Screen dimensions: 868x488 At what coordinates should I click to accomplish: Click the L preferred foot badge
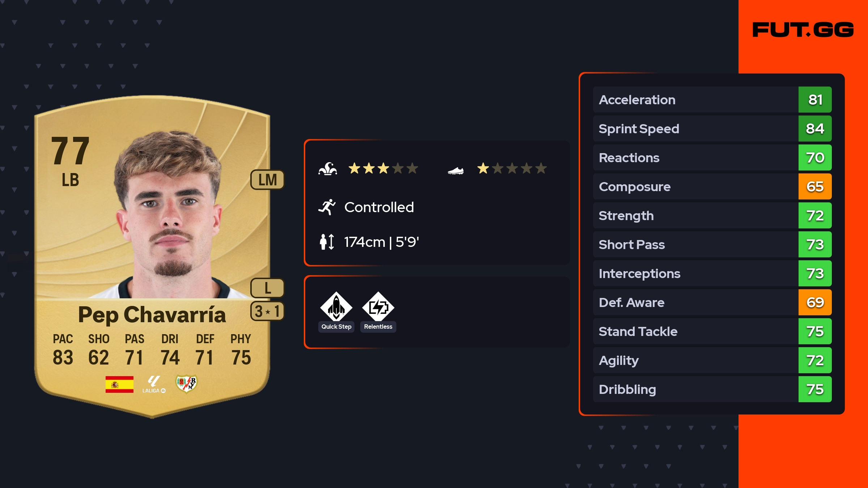[268, 288]
